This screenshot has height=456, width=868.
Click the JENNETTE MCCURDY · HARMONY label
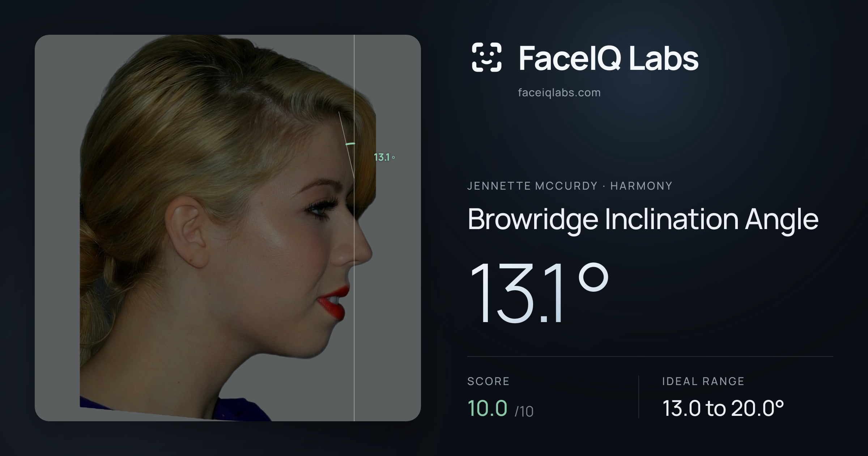[x=570, y=186]
